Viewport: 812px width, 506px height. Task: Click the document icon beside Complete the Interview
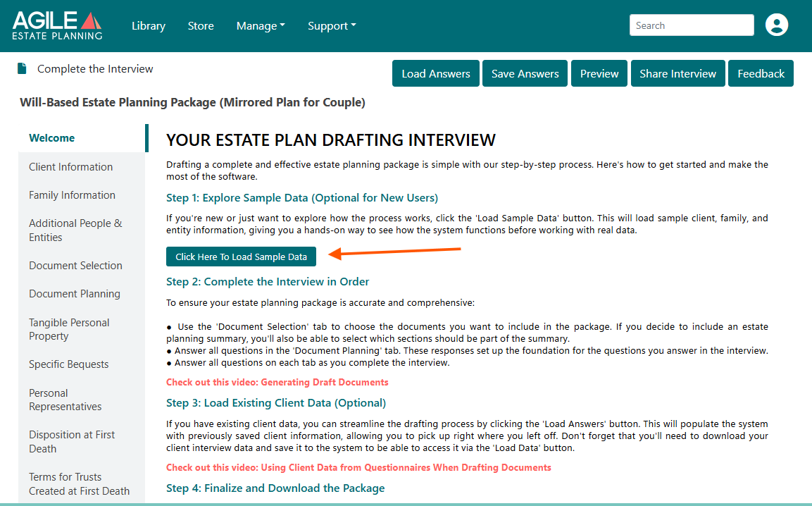tap(22, 68)
